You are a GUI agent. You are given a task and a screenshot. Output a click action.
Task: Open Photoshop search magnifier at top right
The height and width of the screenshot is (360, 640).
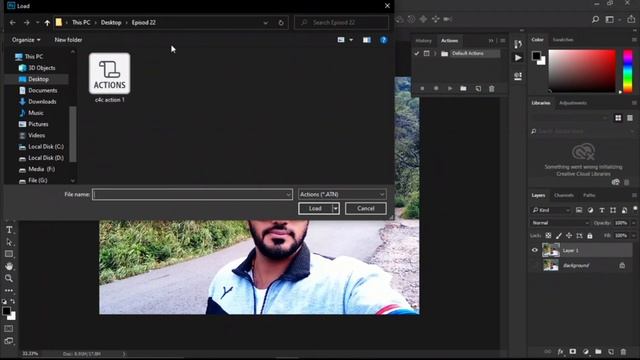(596, 19)
